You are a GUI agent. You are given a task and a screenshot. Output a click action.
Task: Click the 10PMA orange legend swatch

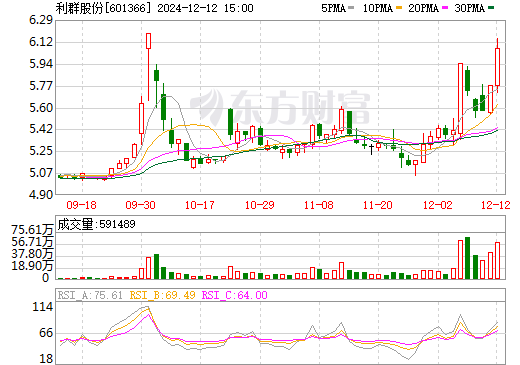point(399,8)
